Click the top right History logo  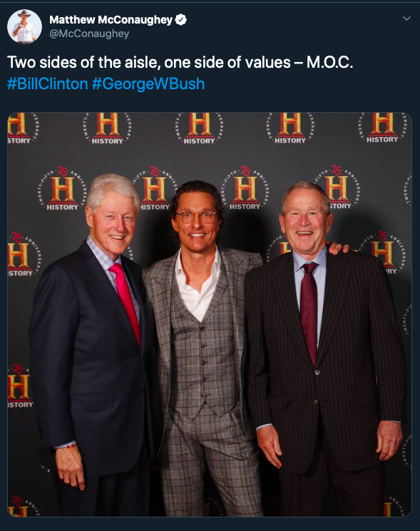click(383, 128)
